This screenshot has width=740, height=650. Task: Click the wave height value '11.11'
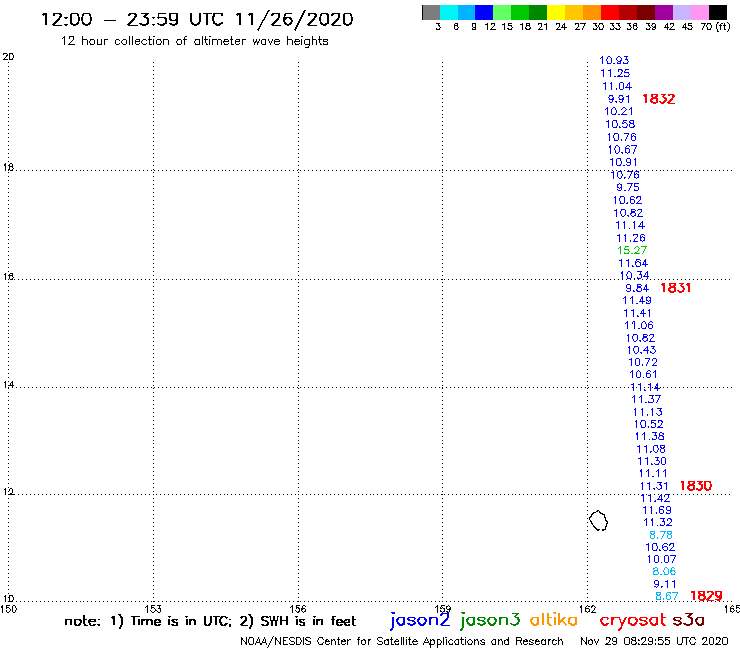coord(653,473)
